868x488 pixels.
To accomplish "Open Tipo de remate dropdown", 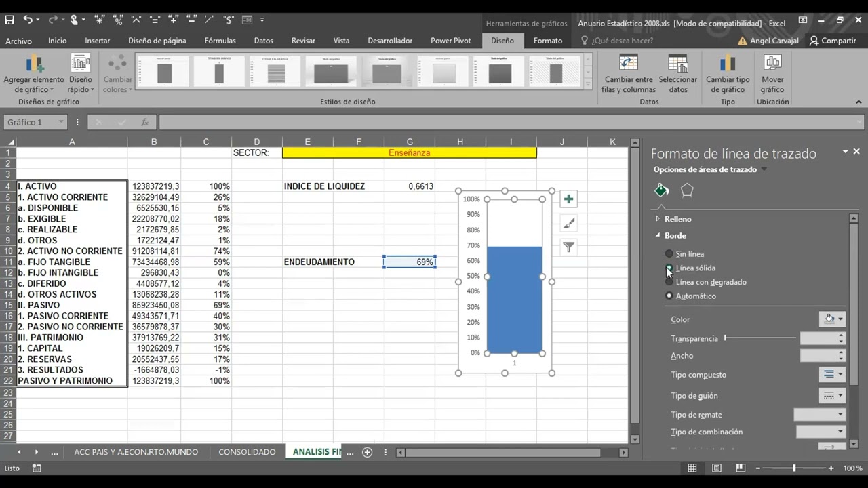I will (x=820, y=414).
